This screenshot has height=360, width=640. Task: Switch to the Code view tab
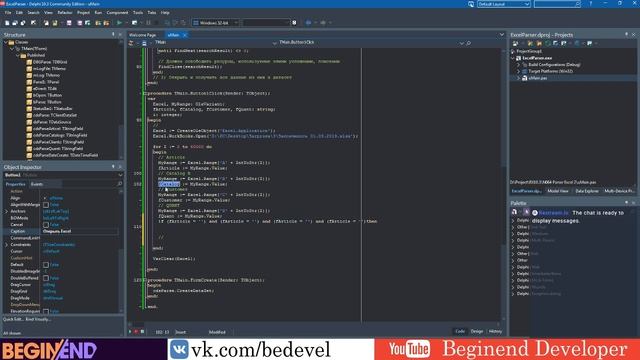tap(460, 331)
